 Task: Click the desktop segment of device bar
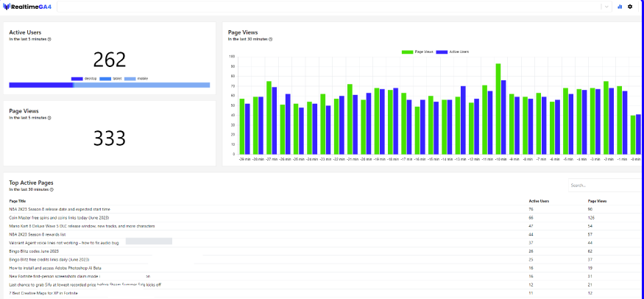coord(40,85)
